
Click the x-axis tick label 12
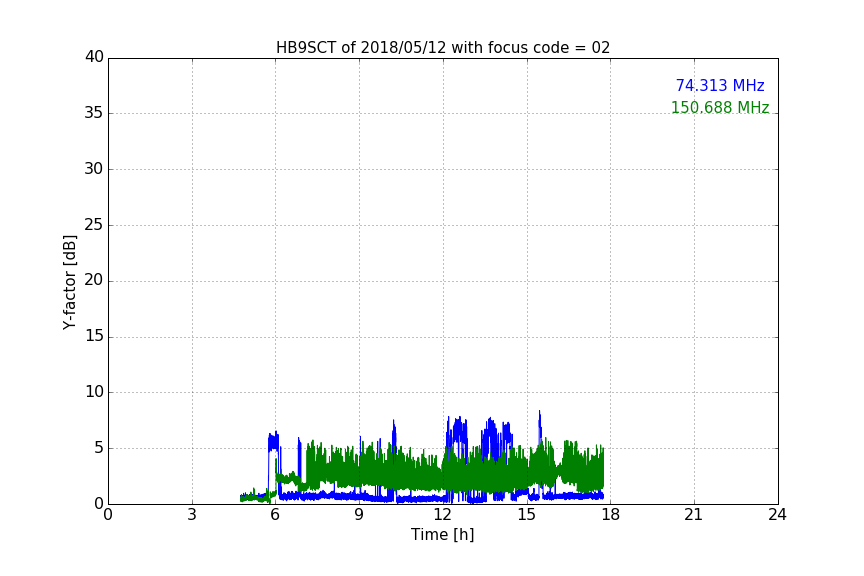tap(443, 515)
